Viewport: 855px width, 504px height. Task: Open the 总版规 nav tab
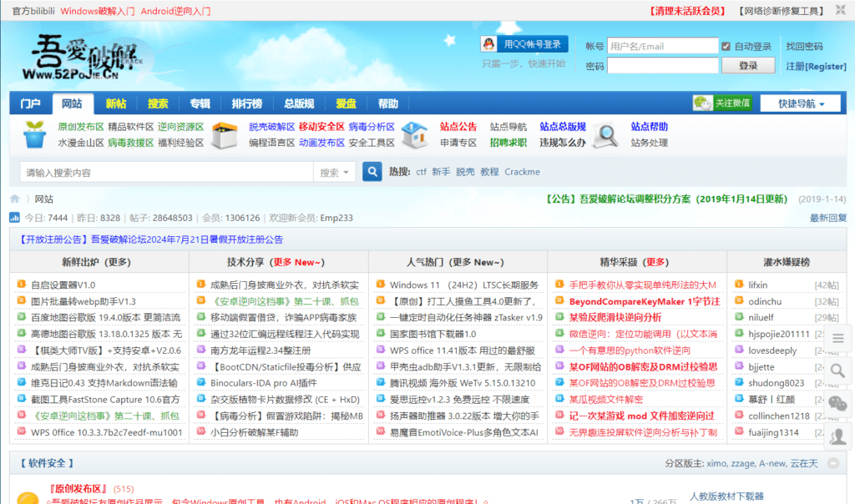299,103
